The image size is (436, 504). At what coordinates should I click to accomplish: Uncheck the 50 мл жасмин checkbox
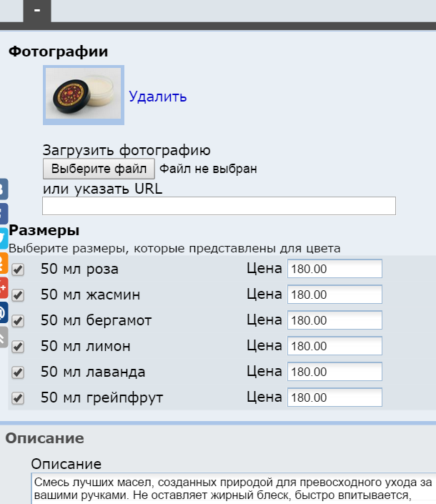point(18,295)
